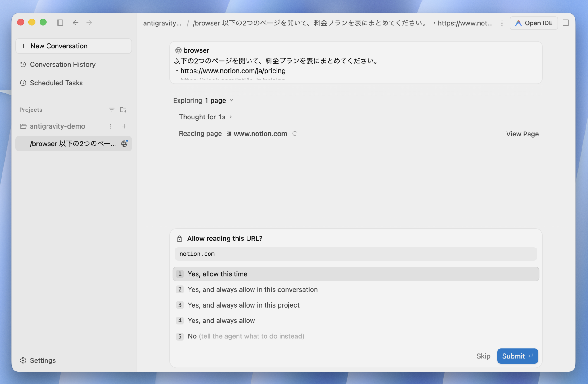Click the Allow reading this URL? heading
Viewport: 588px width, 384px height.
click(x=224, y=238)
